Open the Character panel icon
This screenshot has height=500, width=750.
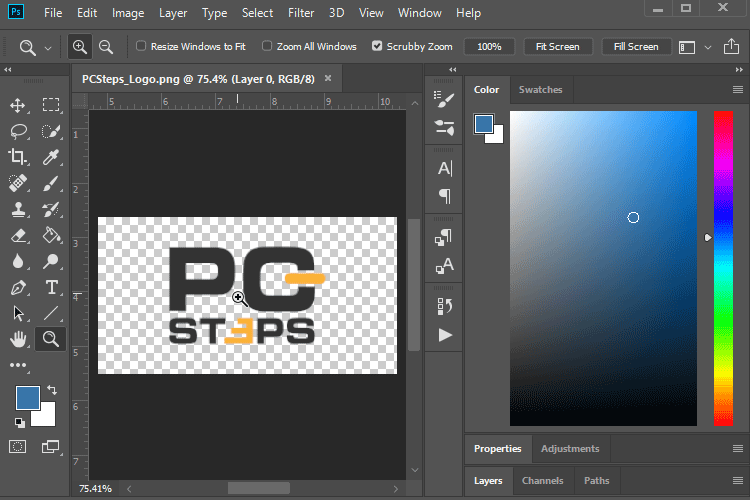pyautogui.click(x=444, y=168)
